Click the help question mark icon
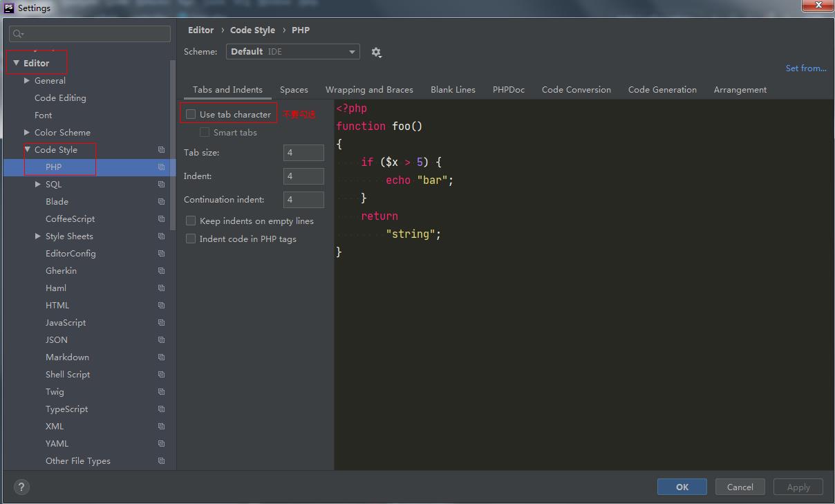 pos(21,487)
